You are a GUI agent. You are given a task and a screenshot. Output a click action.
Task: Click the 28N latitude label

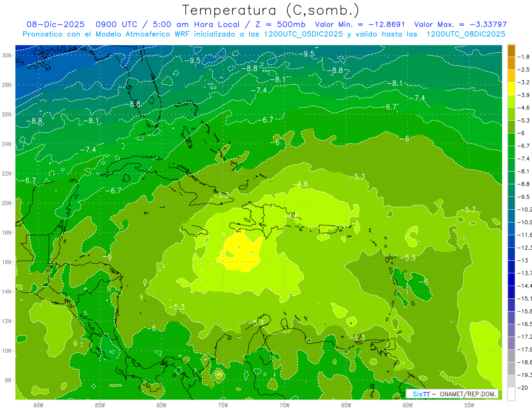tap(7, 85)
